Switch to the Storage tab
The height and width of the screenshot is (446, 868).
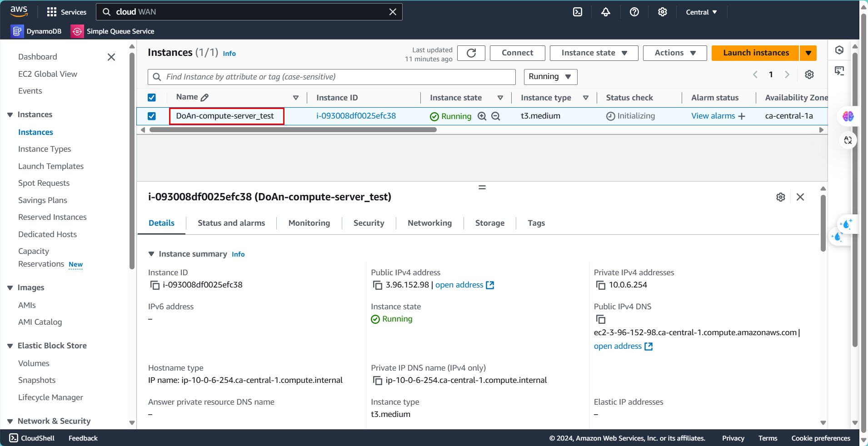click(x=490, y=223)
